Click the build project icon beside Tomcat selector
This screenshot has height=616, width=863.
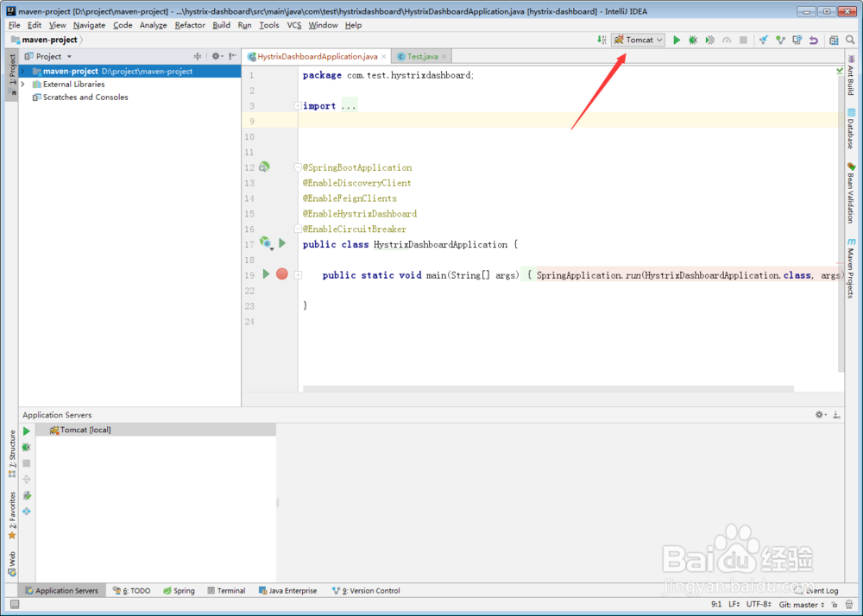(x=602, y=40)
